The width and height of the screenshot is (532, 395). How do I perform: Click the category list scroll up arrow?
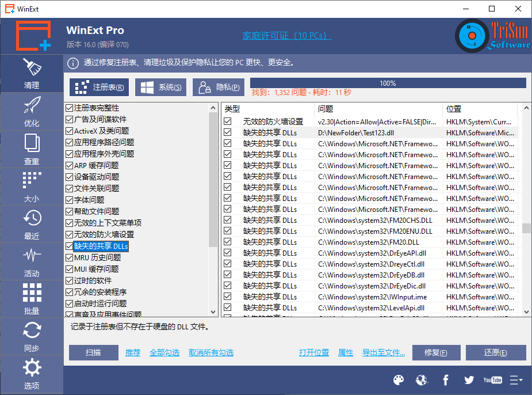[x=213, y=108]
